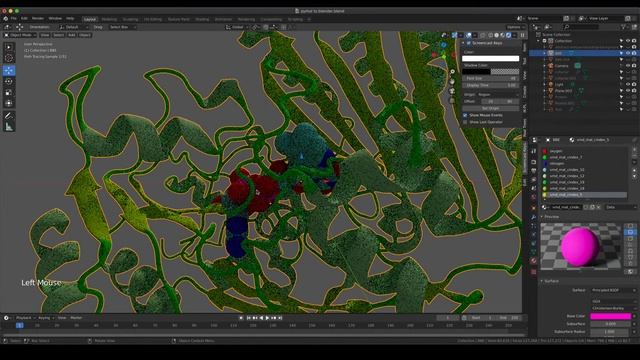This screenshot has width=640, height=360.
Task: Open the Global transform orientation dropdown
Action: pyautogui.click(x=237, y=27)
